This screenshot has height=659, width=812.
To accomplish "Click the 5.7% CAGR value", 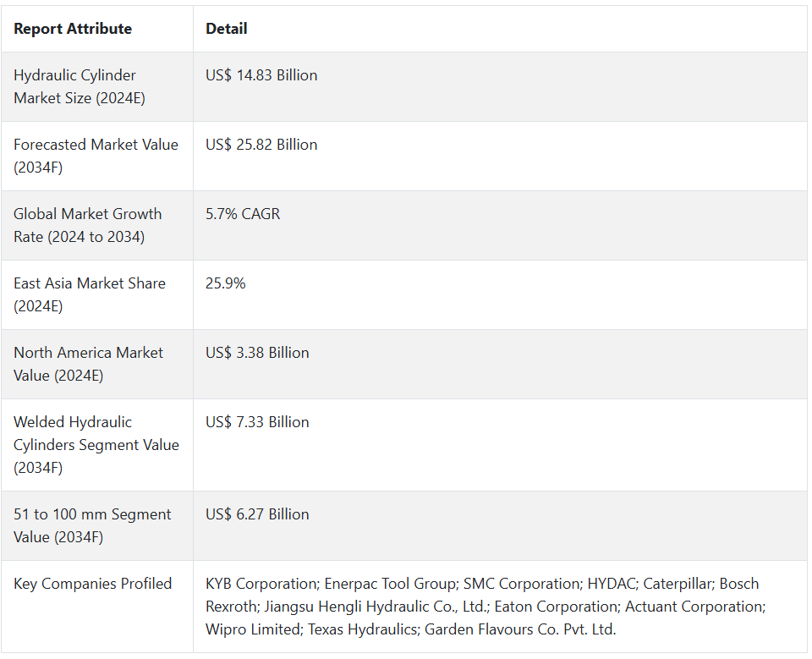I will 243,214.
